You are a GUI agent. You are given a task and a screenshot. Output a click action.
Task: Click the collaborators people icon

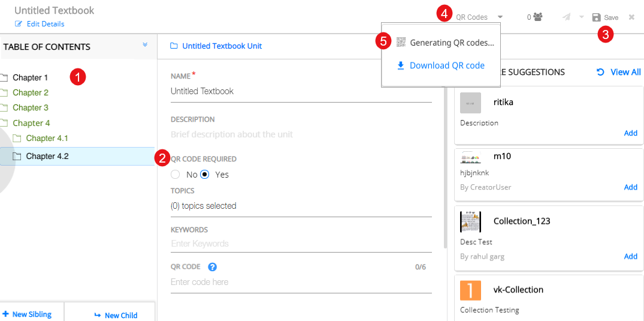tap(537, 17)
